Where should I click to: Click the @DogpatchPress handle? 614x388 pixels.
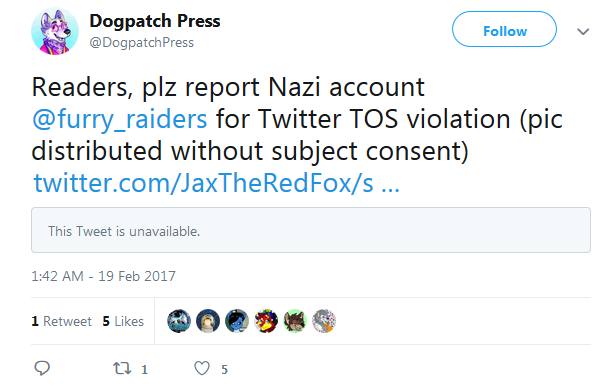pos(141,42)
